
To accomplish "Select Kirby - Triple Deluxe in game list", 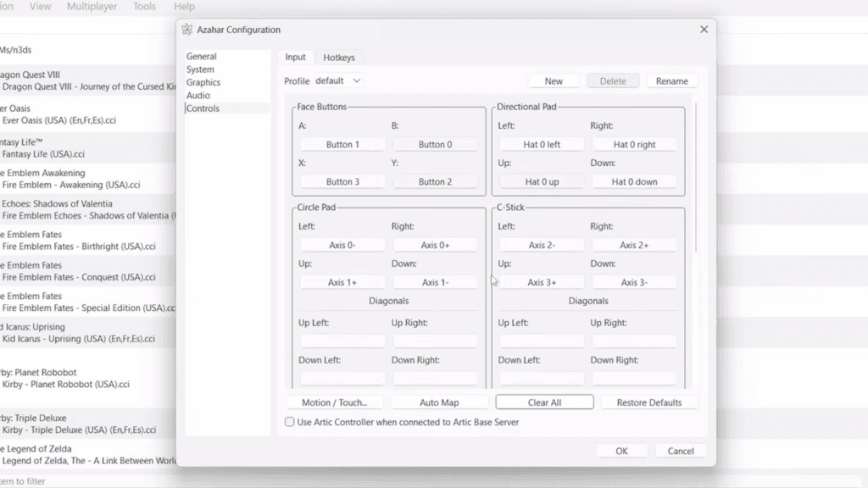I will point(87,424).
